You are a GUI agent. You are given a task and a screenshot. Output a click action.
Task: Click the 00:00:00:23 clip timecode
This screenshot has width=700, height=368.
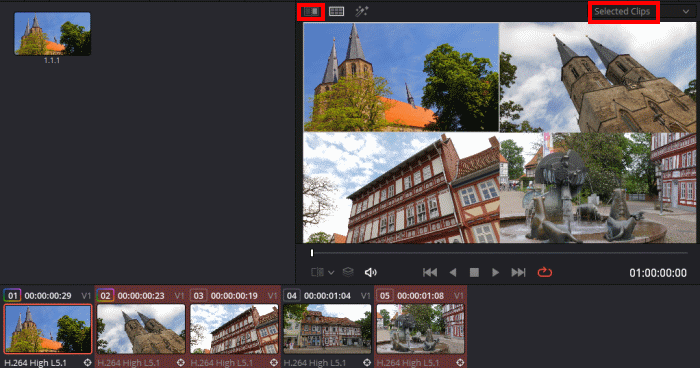pyautogui.click(x=141, y=296)
